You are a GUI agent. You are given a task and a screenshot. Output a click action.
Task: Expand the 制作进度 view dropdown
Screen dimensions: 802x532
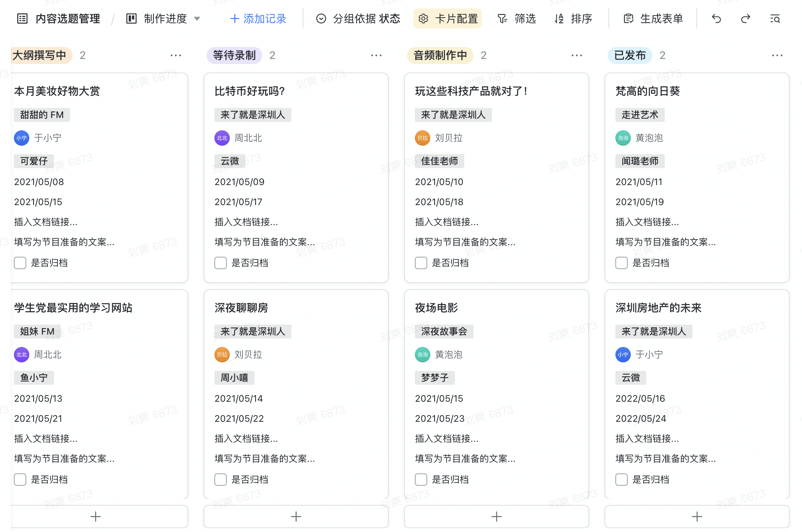[x=197, y=19]
